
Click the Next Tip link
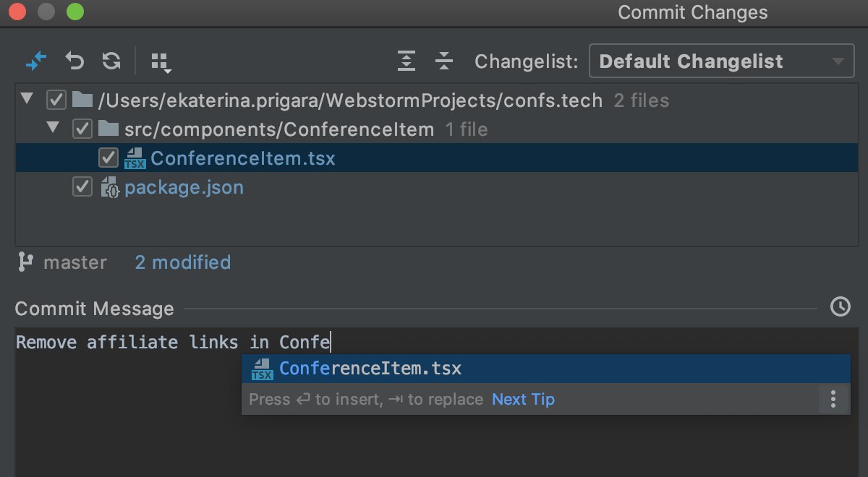(523, 399)
